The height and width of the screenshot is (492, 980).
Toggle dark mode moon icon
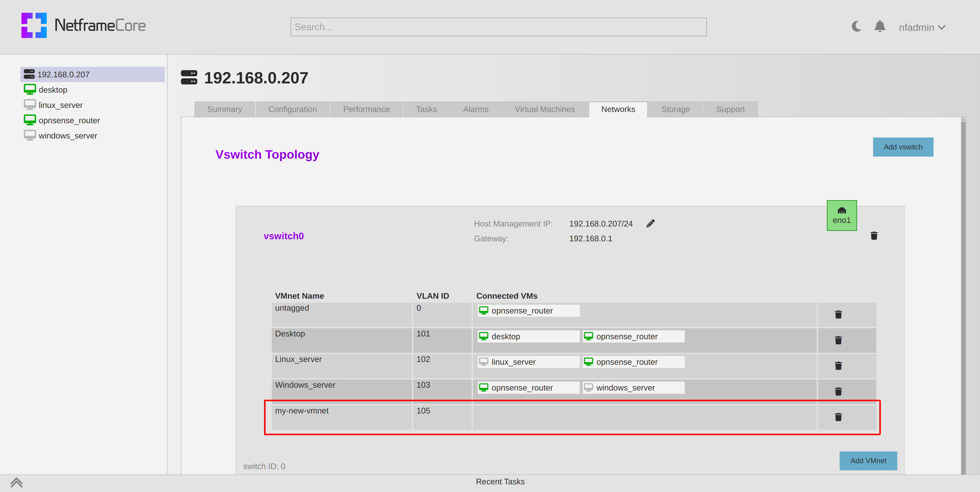[x=856, y=27]
